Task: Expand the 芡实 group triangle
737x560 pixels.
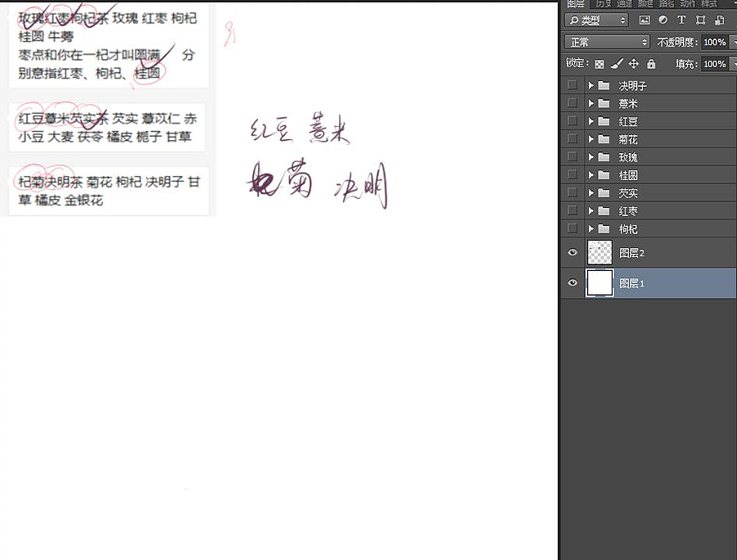Action: coord(590,192)
